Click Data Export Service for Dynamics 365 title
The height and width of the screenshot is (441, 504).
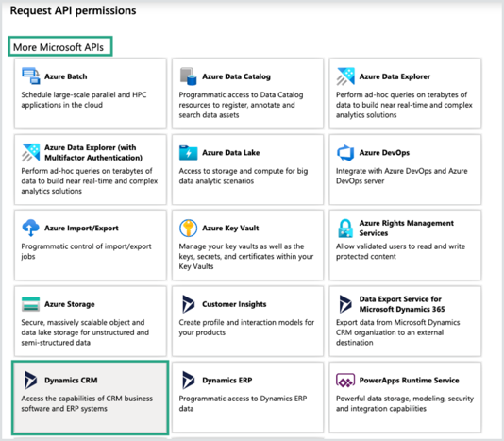pos(402,304)
